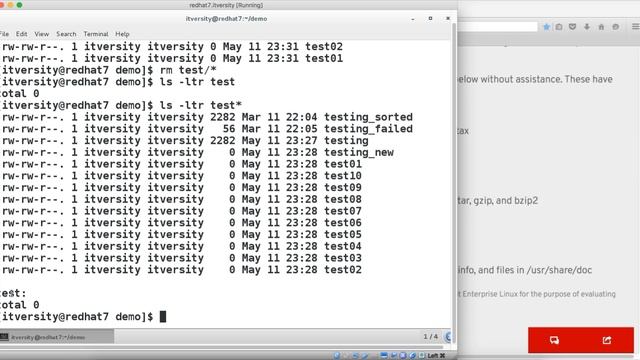
Task: Click the test09 file name
Action: pos(343,188)
